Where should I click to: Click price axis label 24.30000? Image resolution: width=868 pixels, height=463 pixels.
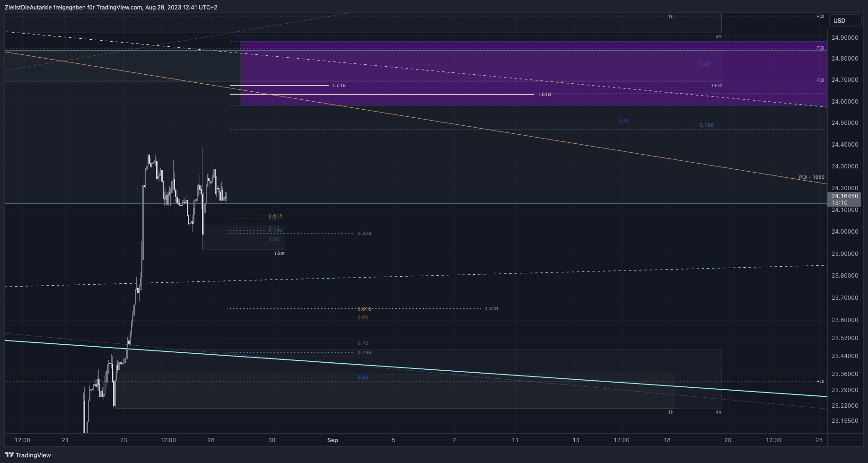tap(844, 166)
